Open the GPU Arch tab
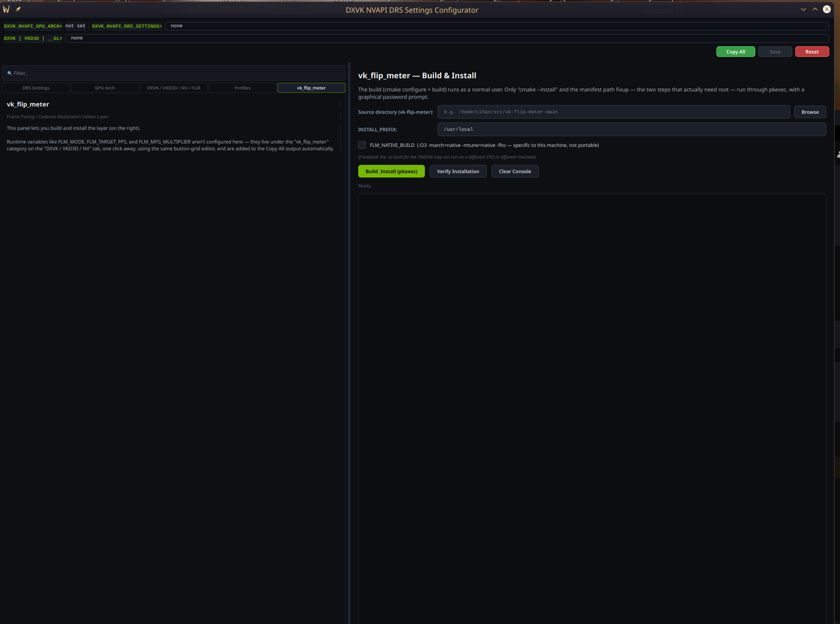This screenshot has height=624, width=840. point(105,88)
